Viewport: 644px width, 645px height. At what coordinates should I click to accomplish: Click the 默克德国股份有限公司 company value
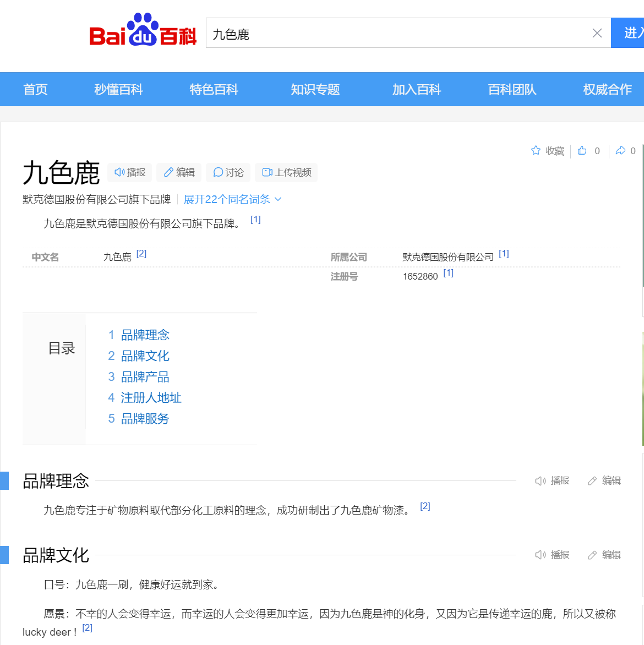(x=447, y=258)
